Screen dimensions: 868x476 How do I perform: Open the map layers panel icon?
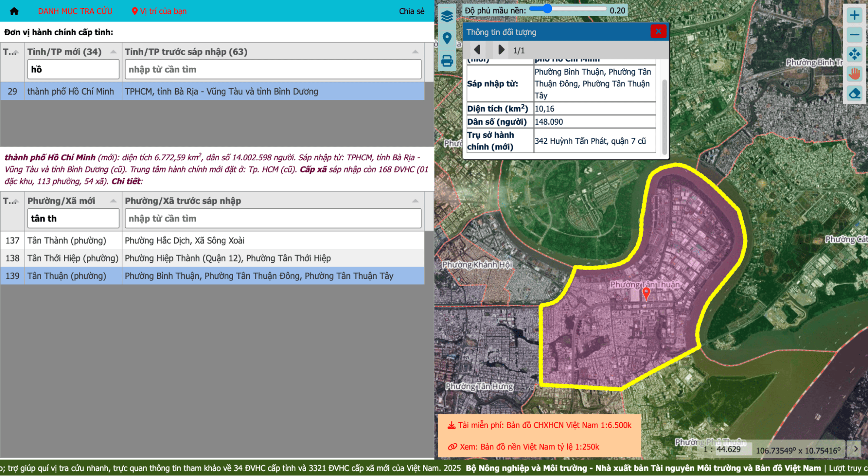(447, 17)
